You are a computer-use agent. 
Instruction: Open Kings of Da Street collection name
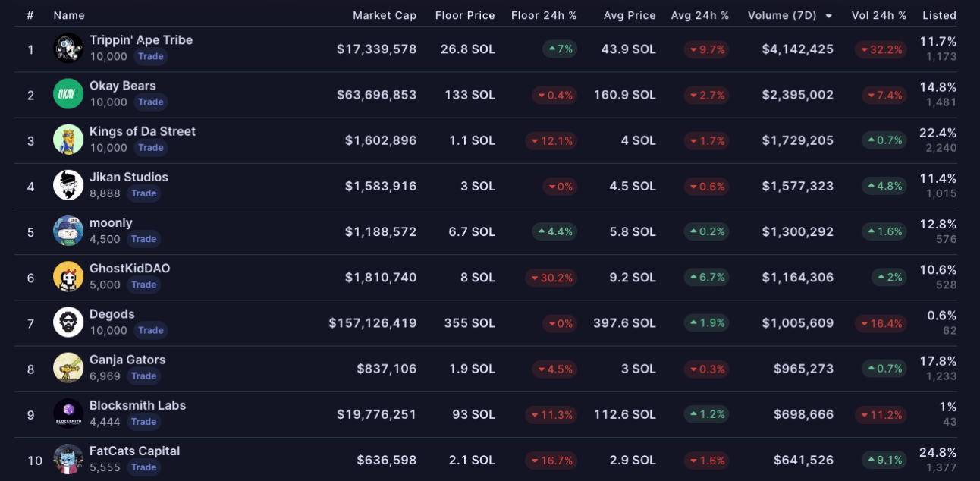(x=143, y=131)
